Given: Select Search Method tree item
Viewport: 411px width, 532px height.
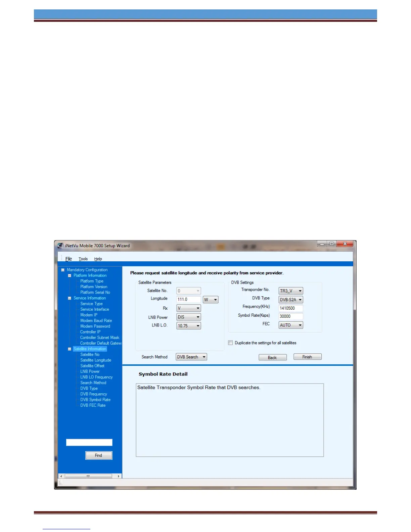Looking at the screenshot, I should [93, 383].
